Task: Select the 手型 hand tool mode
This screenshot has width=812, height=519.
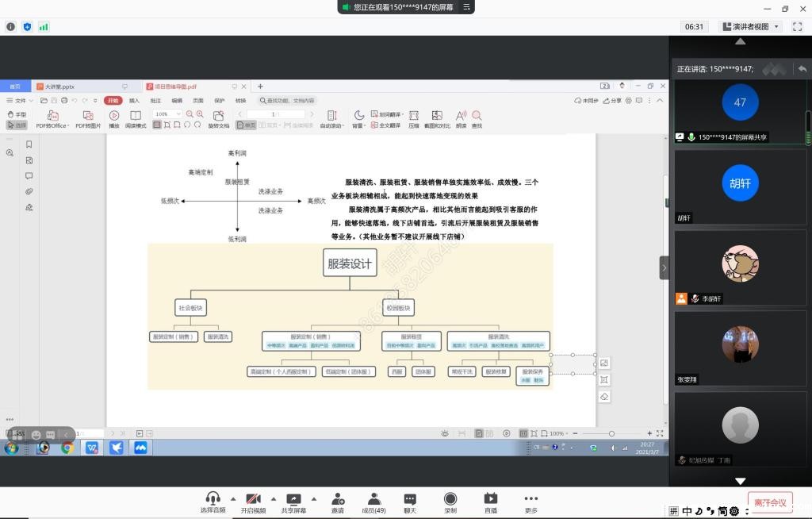Action: pos(17,115)
